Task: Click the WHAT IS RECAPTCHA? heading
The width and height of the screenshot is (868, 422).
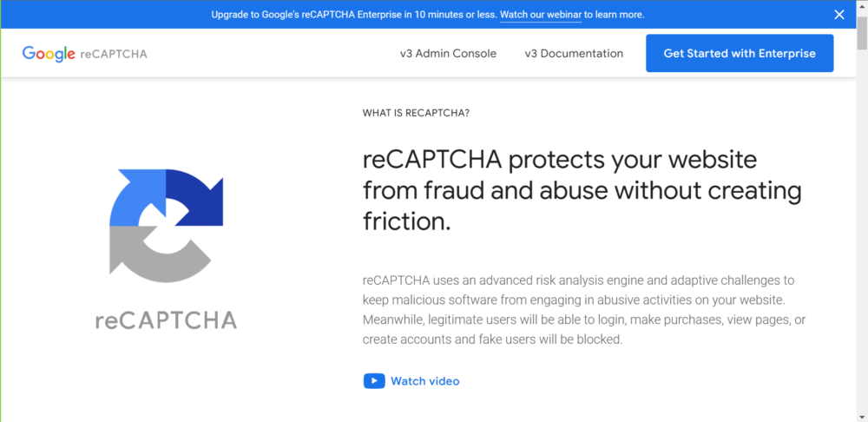Action: tap(417, 113)
